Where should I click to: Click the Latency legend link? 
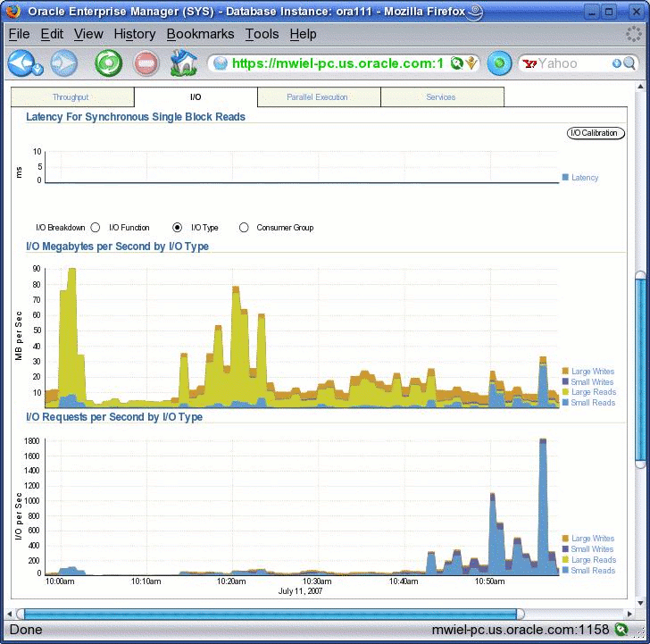pos(585,178)
